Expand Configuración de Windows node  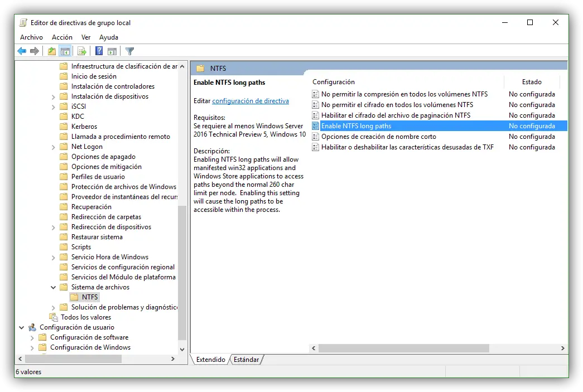32,348
